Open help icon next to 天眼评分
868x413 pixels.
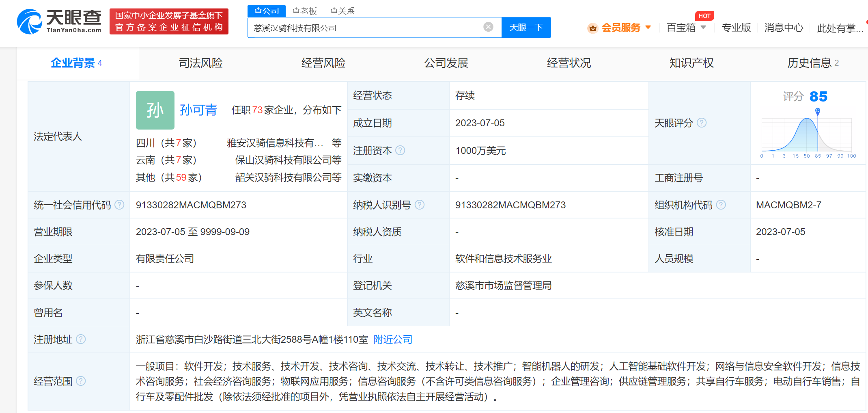[702, 123]
